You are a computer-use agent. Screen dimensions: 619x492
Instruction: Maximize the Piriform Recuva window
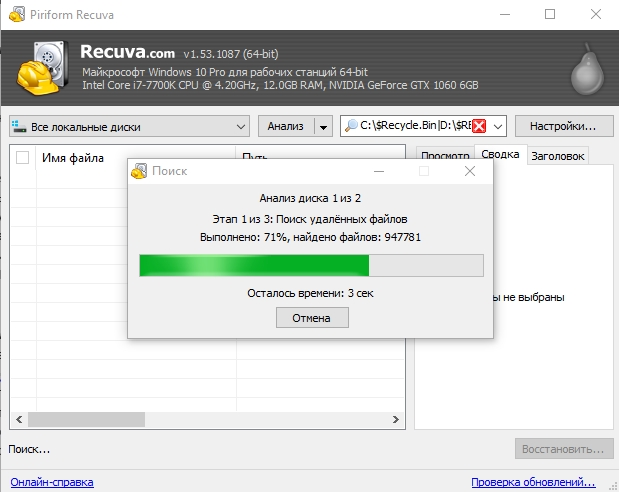(x=550, y=15)
